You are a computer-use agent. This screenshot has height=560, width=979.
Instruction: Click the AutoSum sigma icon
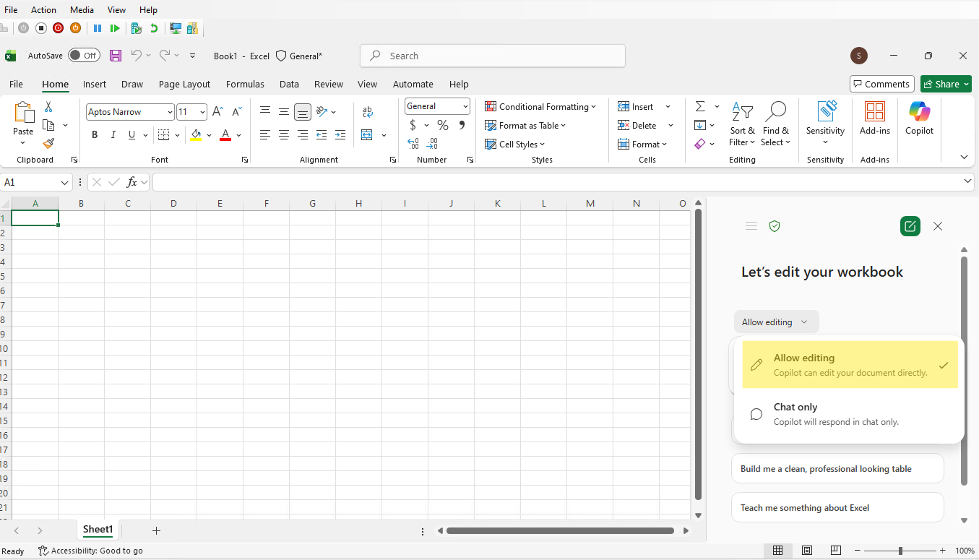click(x=700, y=106)
